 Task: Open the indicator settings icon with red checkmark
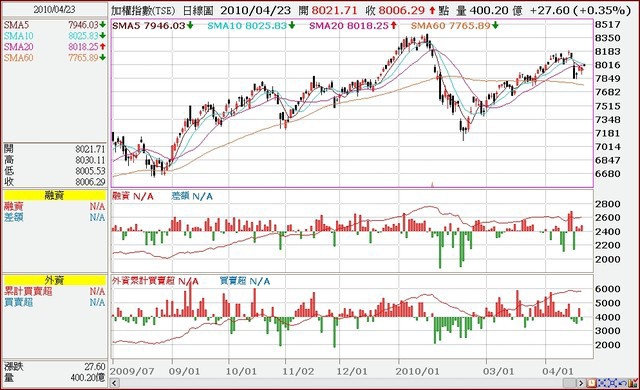(633, 383)
